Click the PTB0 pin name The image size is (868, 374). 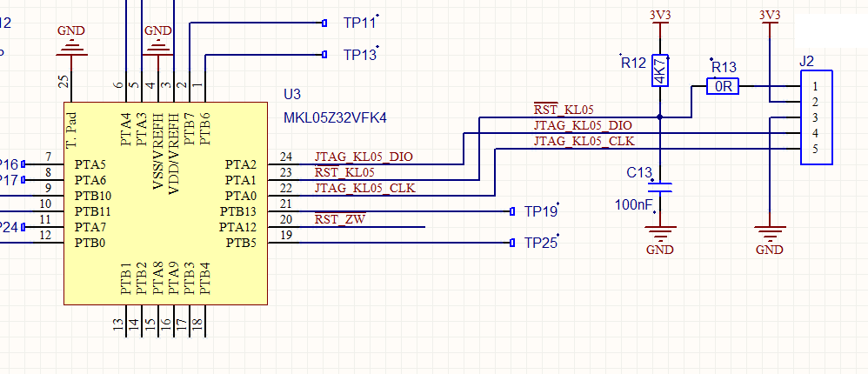(90, 243)
